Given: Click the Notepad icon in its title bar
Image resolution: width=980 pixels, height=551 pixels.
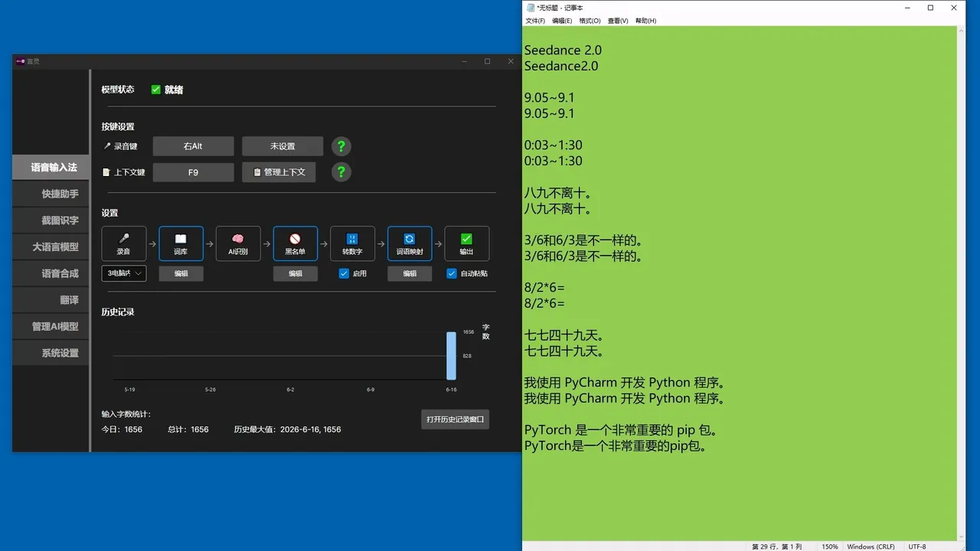Looking at the screenshot, I should click(x=531, y=8).
